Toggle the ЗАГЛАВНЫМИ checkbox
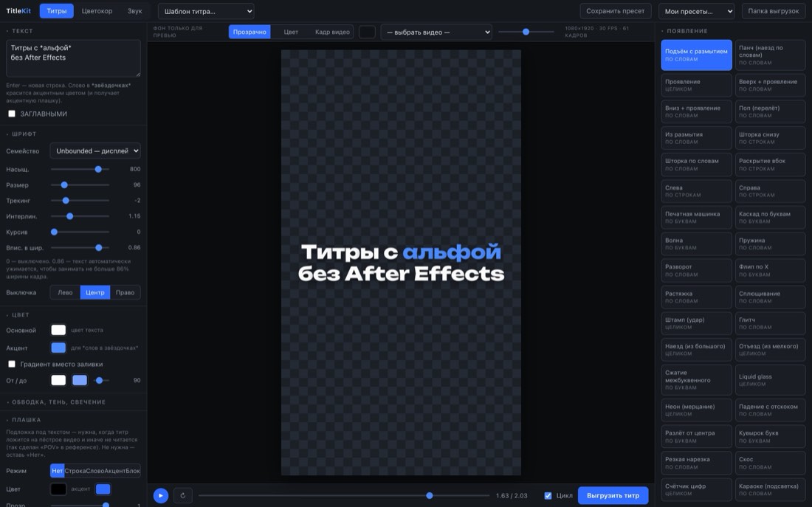The height and width of the screenshot is (507, 812). click(x=11, y=114)
